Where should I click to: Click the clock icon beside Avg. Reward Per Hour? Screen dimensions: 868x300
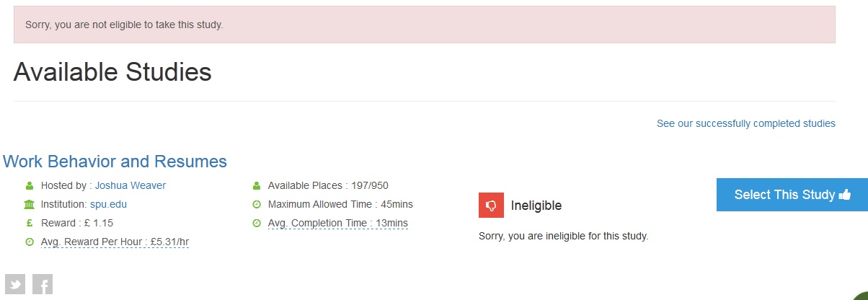(30, 242)
